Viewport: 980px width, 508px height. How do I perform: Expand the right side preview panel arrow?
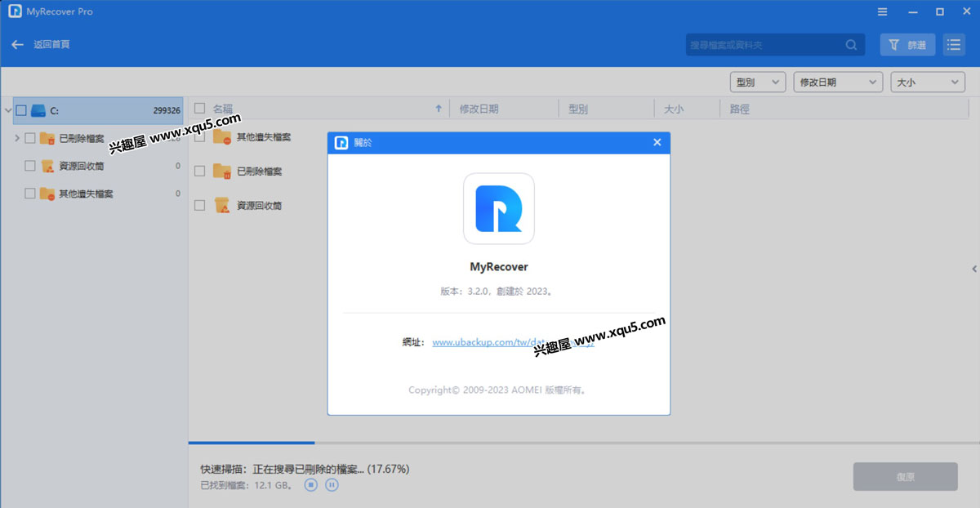click(973, 269)
